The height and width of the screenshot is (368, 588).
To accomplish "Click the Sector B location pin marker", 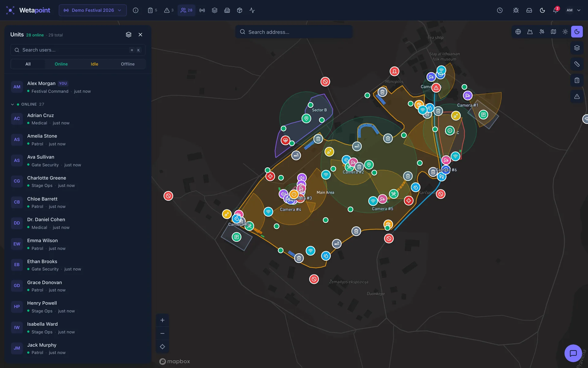I will tap(306, 118).
